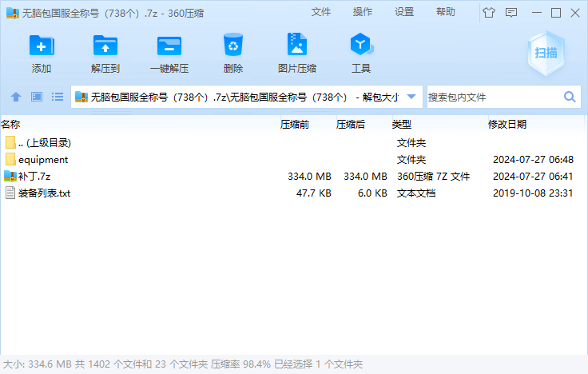
Task: Sort by 修改日期 column header
Action: (x=507, y=125)
